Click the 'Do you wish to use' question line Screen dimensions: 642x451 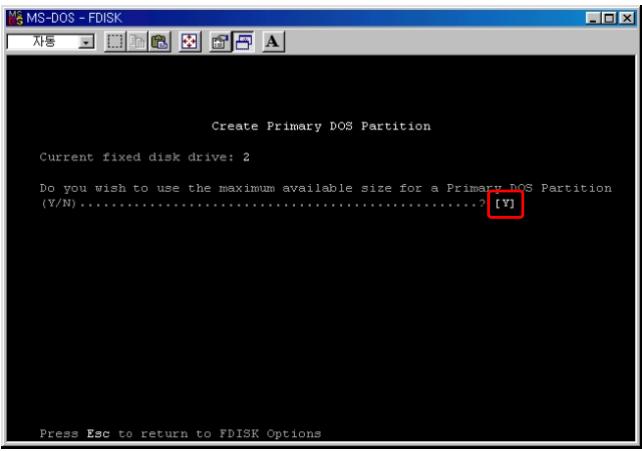[x=326, y=188]
